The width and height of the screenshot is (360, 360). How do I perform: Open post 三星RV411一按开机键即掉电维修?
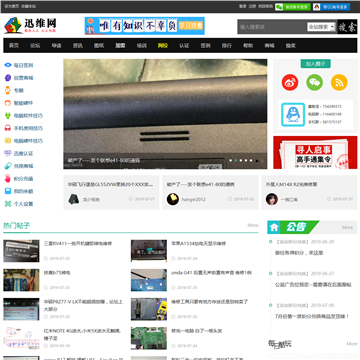point(78,244)
